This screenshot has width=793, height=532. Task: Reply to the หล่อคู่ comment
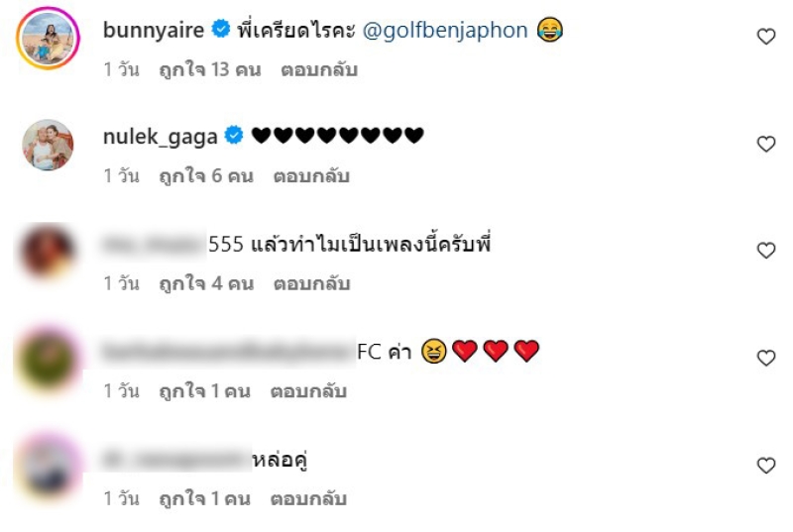(308, 498)
